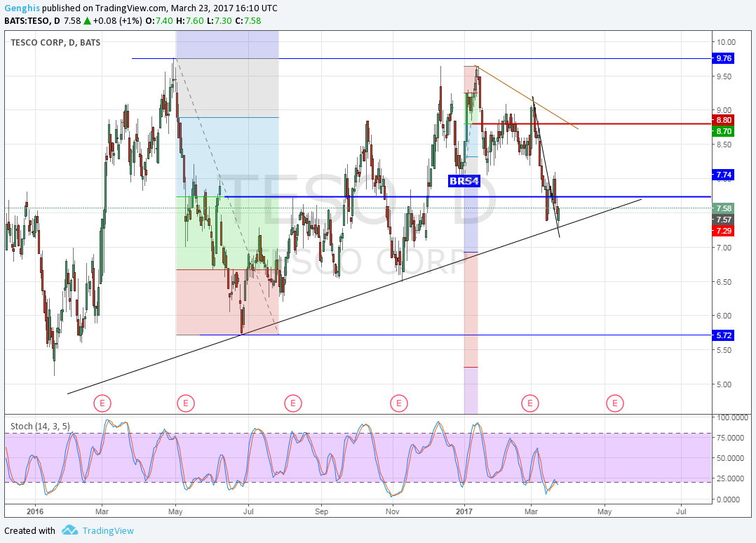Click the Created with footer text

pos(30,530)
